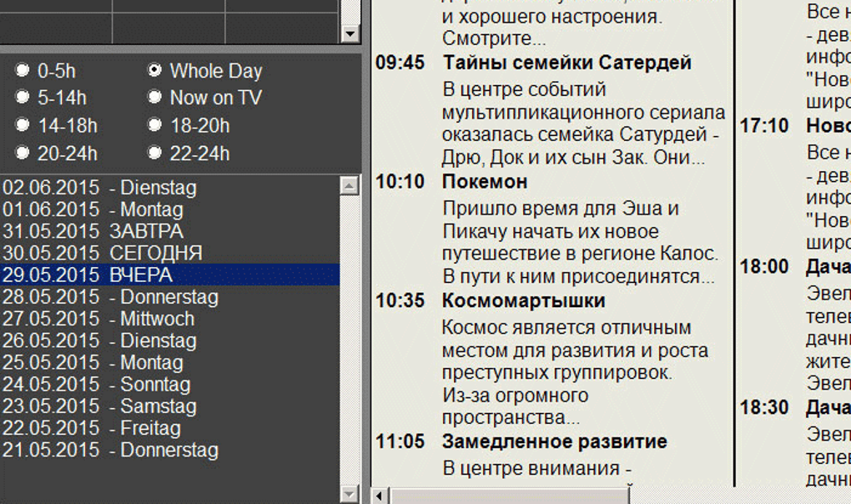The height and width of the screenshot is (504, 851).
Task: Select date 23.05.2015 Samstag
Action: (x=170, y=406)
